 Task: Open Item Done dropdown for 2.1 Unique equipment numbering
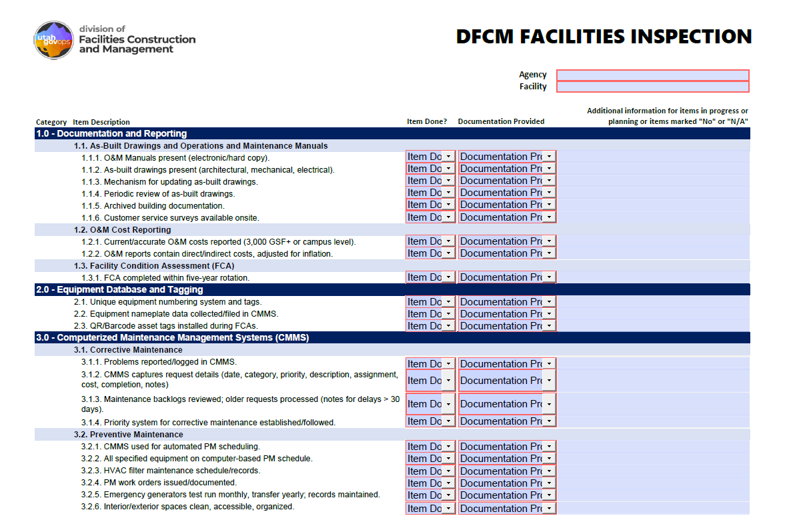pos(431,301)
